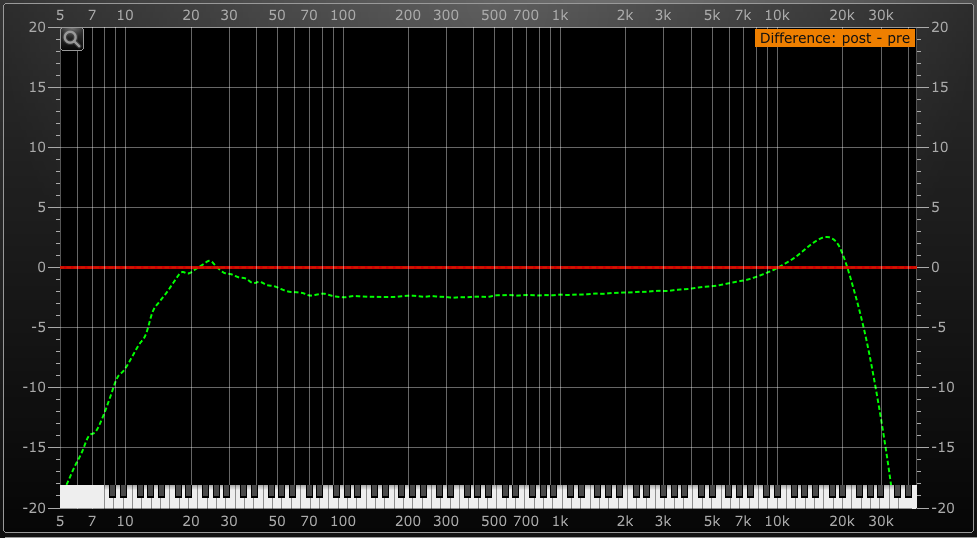Click the red 0 dB line at 1k

(560, 268)
